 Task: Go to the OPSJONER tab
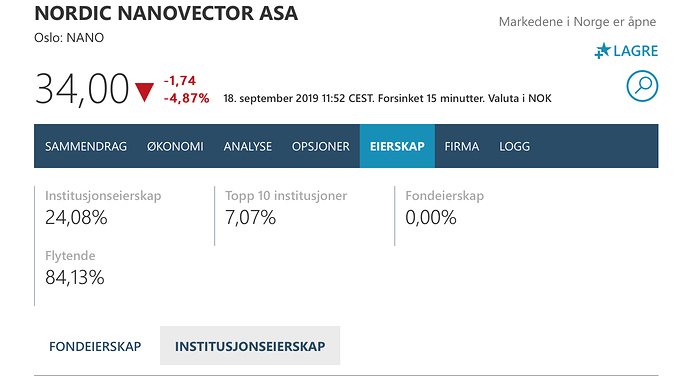(x=321, y=146)
